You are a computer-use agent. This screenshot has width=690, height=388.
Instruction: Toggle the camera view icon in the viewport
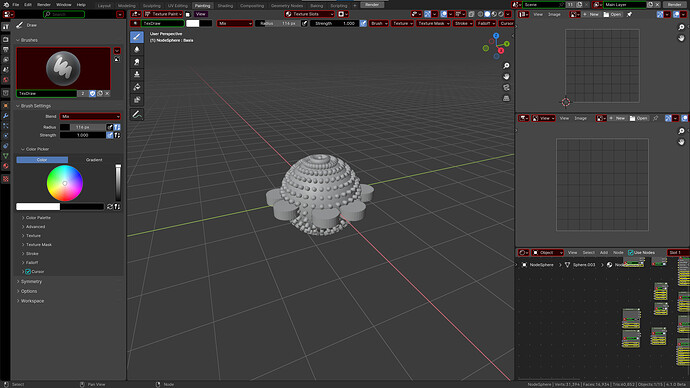(x=506, y=88)
